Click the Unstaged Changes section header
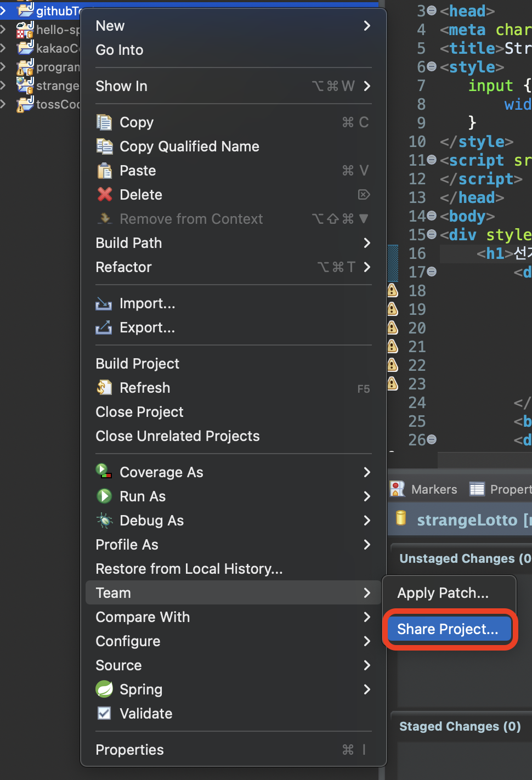 click(x=465, y=558)
